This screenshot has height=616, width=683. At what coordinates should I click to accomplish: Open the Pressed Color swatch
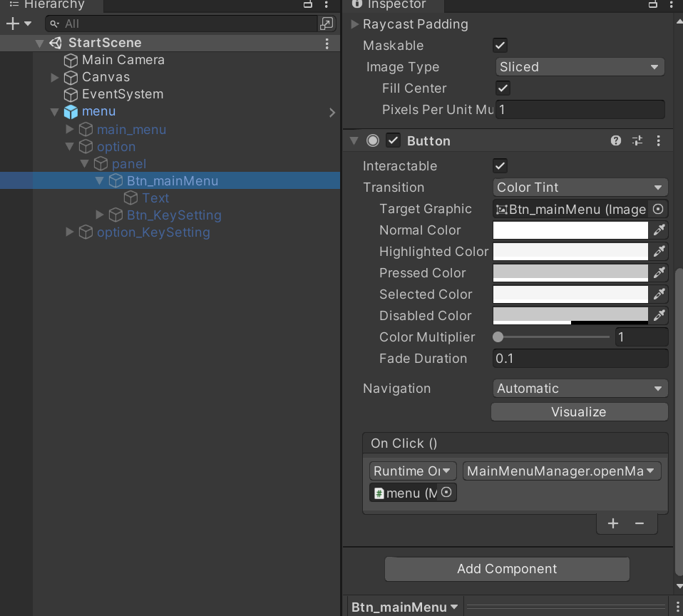point(570,273)
